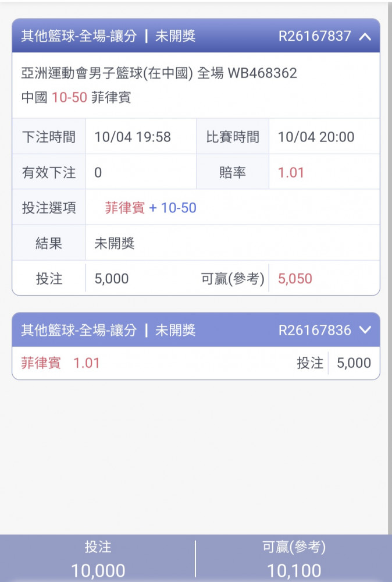This screenshot has height=582, width=392.
Task: Tap the 中國 10-50 菲律賓 match line
Action: pos(76,97)
